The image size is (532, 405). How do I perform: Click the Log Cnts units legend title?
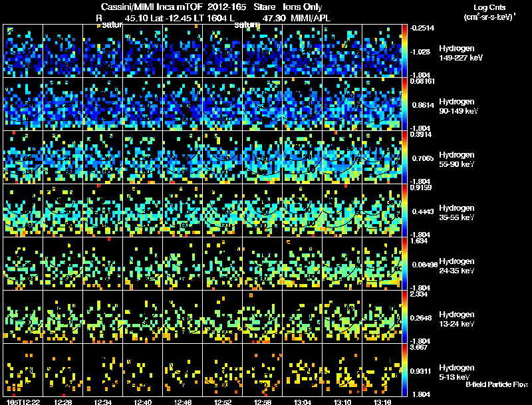(489, 12)
